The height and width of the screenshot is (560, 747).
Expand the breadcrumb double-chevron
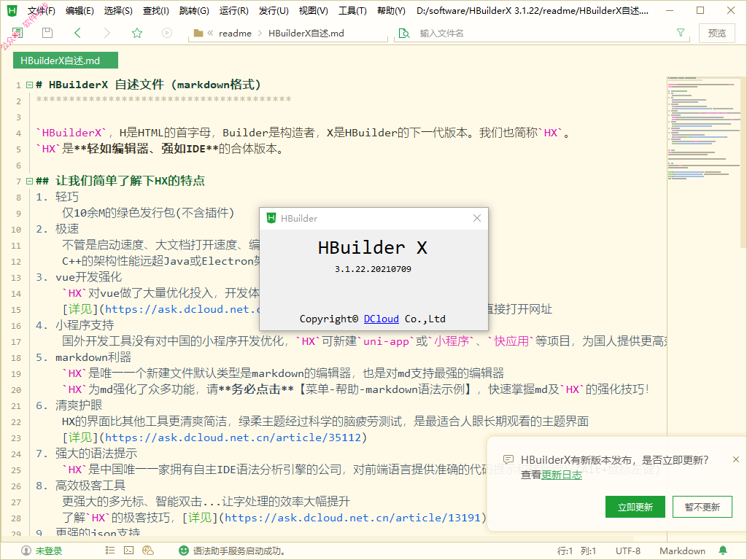(x=210, y=33)
